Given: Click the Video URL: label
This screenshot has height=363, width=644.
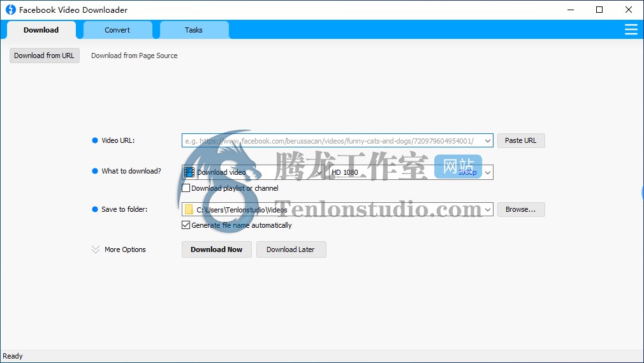Looking at the screenshot, I should (x=118, y=140).
